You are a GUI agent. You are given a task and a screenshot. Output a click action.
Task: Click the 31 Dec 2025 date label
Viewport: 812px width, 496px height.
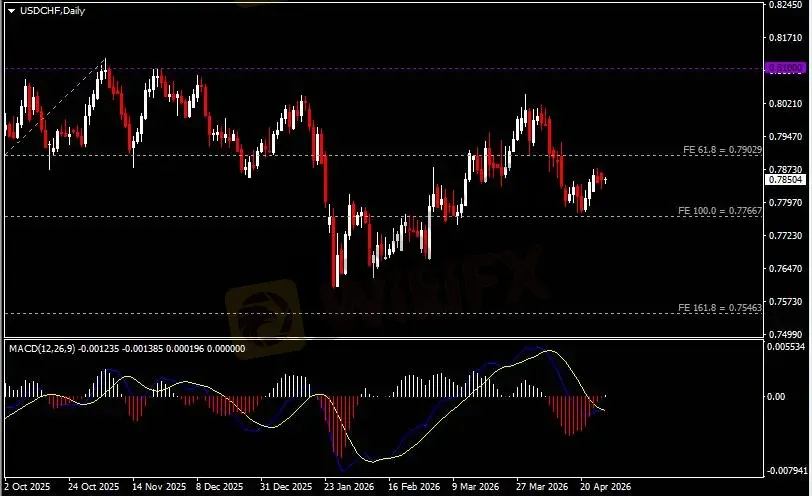(286, 487)
